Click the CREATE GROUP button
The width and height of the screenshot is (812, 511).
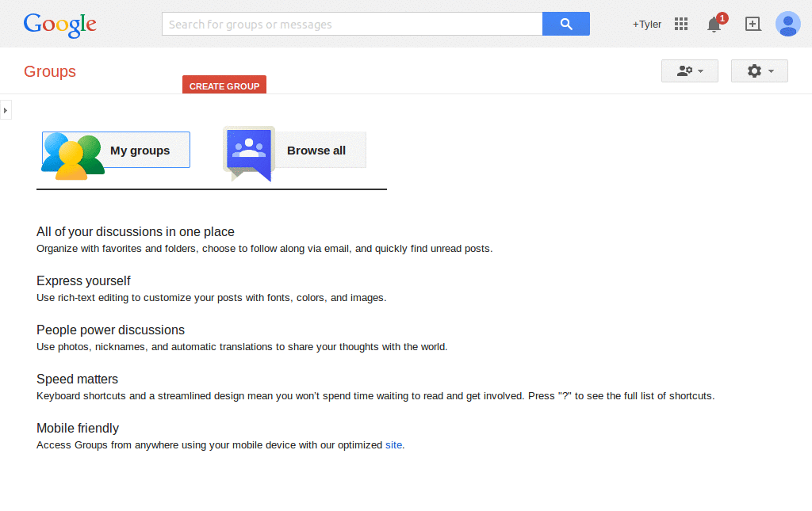click(x=224, y=85)
